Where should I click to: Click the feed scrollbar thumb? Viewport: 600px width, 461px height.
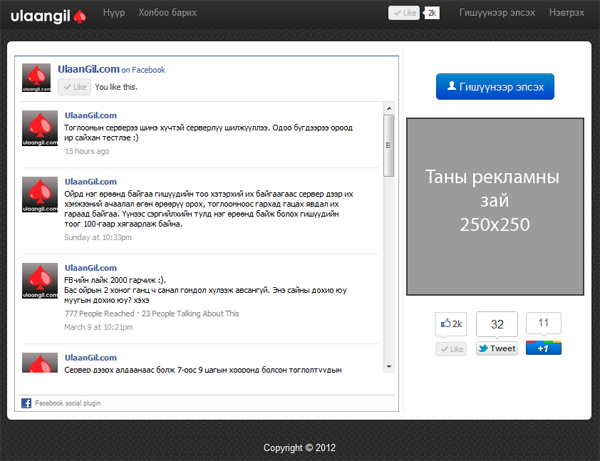[x=389, y=145]
